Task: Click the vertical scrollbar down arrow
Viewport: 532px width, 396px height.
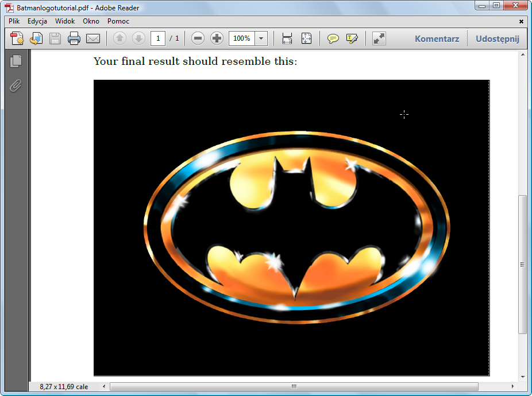Action: (522, 377)
